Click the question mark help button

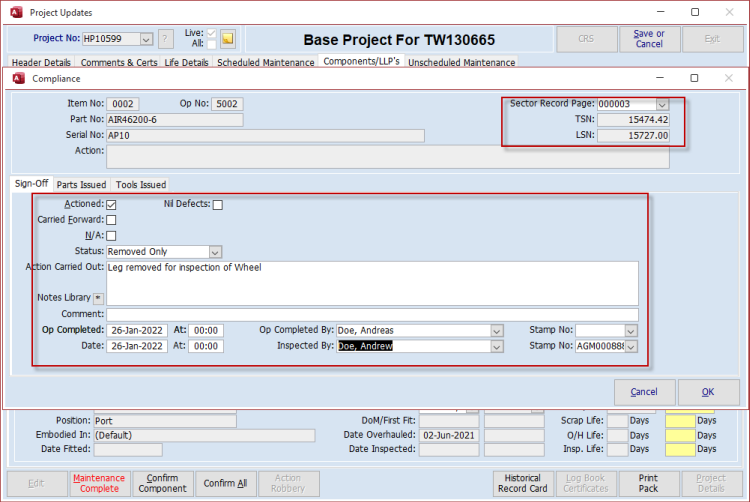pyautogui.click(x=166, y=39)
